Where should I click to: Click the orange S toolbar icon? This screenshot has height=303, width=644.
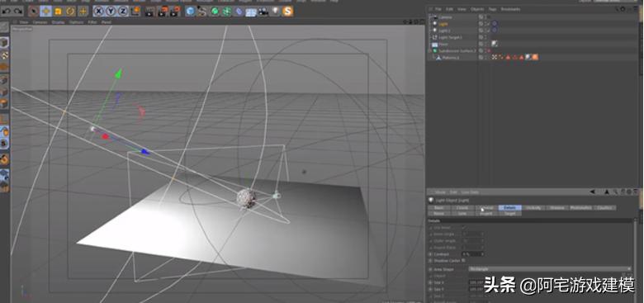pyautogui.click(x=287, y=11)
